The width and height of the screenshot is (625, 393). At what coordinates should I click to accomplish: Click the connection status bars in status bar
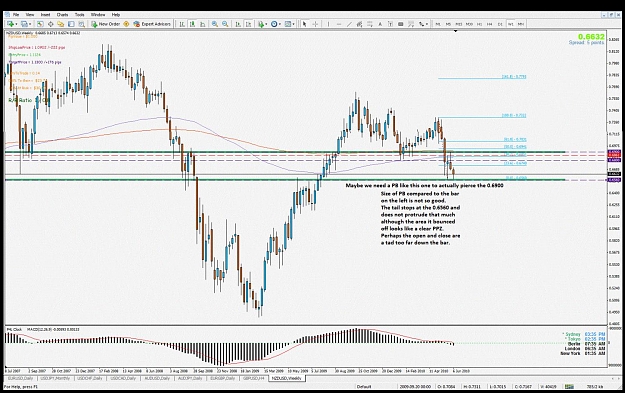tap(569, 387)
